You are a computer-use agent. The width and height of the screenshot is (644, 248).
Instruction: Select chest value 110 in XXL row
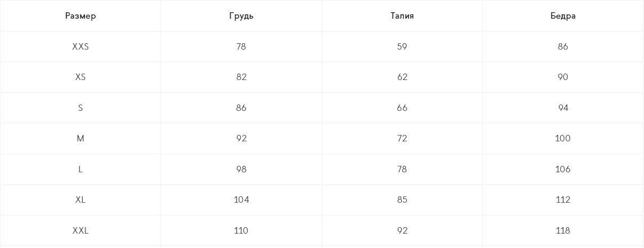(x=241, y=230)
